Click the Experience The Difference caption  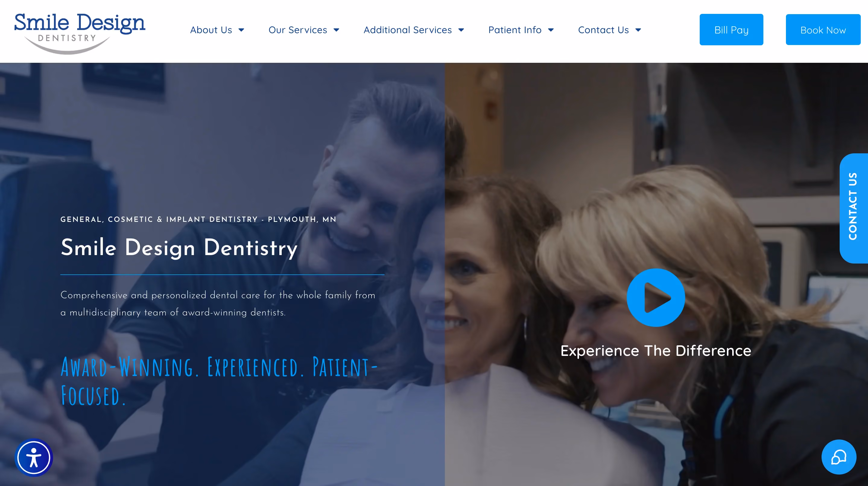(656, 351)
